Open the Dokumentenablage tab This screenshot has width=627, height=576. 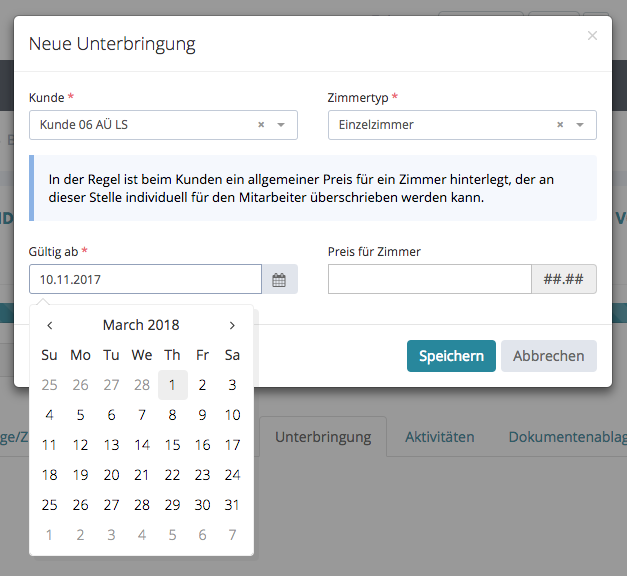pos(566,437)
